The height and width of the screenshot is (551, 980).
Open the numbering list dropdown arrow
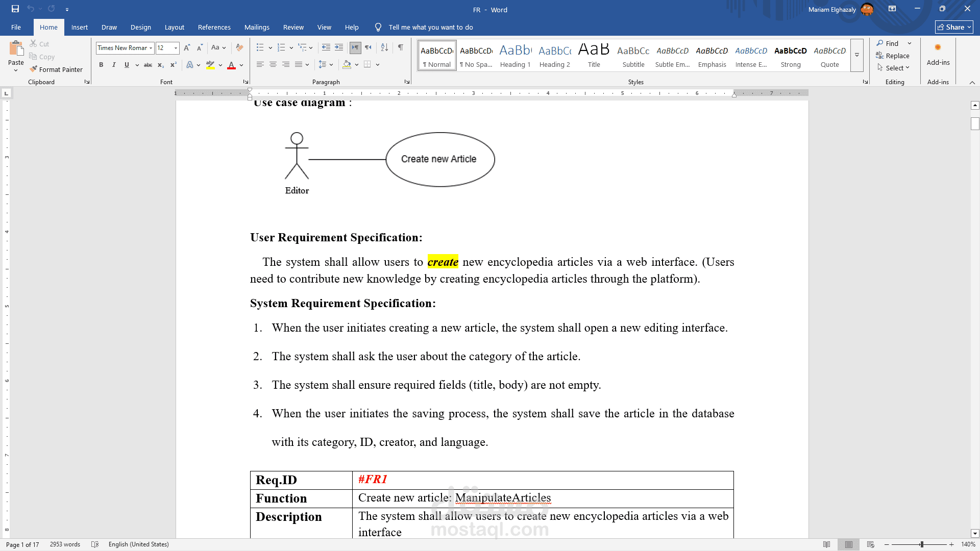click(x=291, y=48)
